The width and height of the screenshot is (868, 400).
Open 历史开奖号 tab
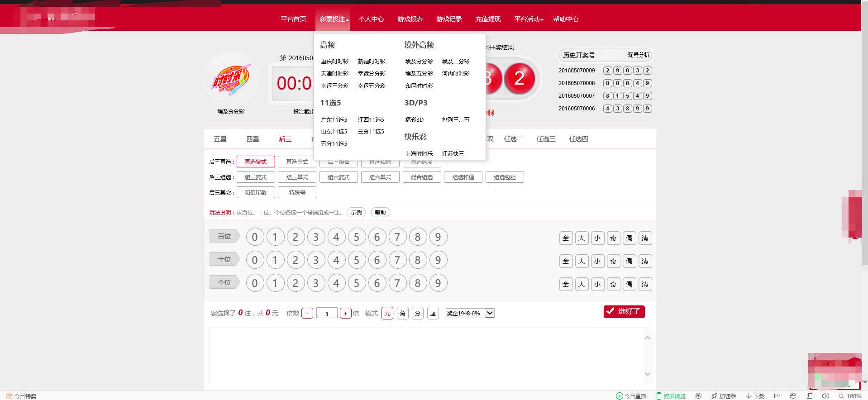point(579,55)
